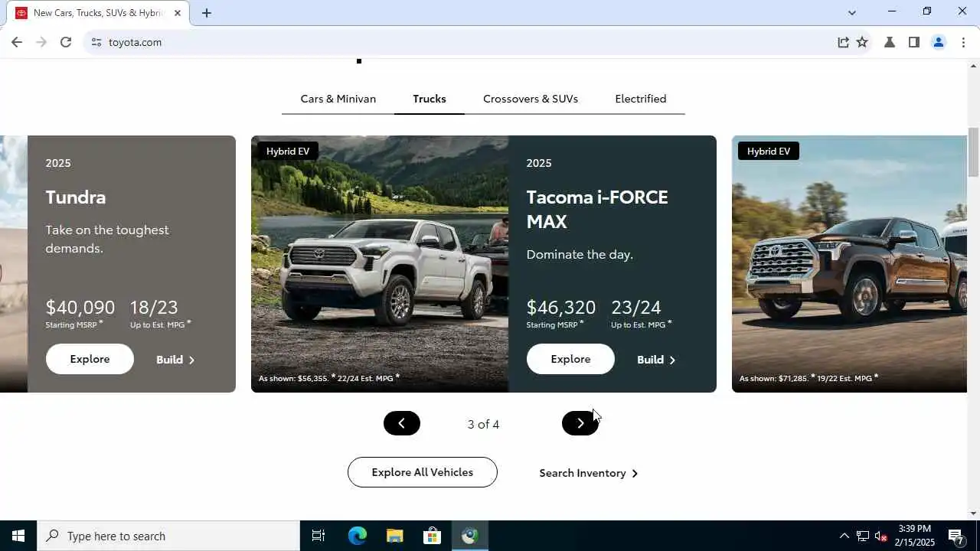Toggle the browser side panel
Screen dimensions: 980x551
point(913,42)
